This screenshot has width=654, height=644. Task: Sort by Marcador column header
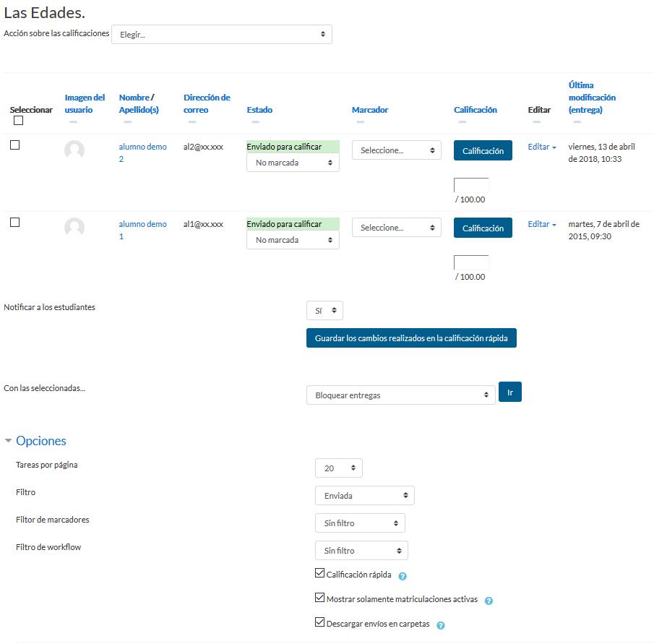[370, 110]
